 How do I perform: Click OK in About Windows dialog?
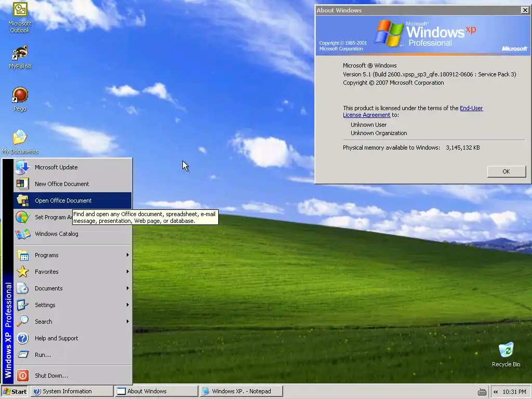point(506,171)
